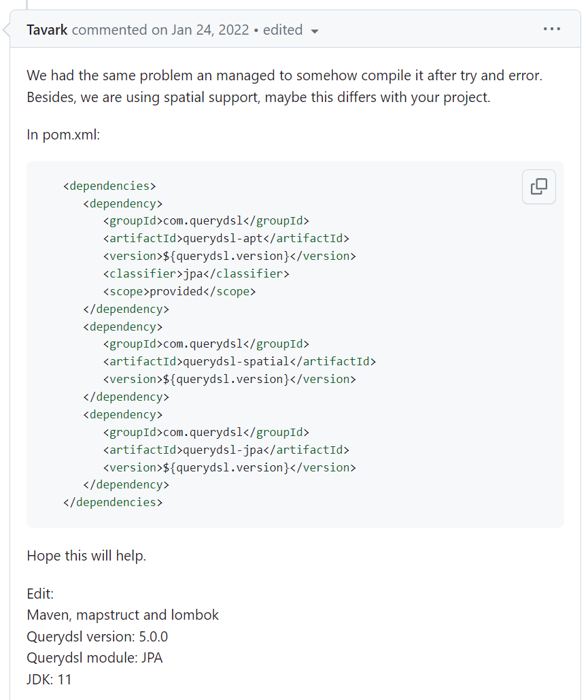Click the Jan 24, 2022 timestamp link

click(209, 30)
